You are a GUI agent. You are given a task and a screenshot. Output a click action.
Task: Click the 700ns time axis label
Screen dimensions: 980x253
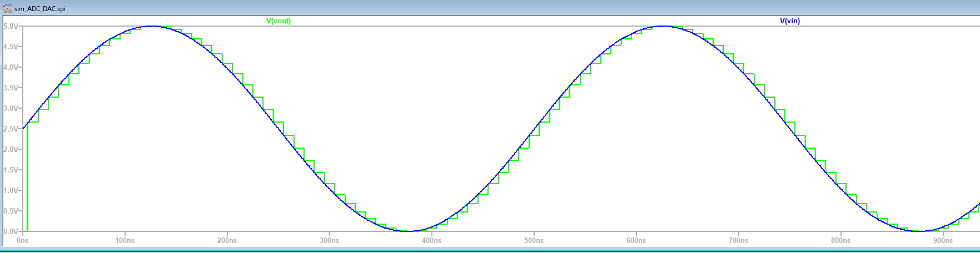click(739, 241)
